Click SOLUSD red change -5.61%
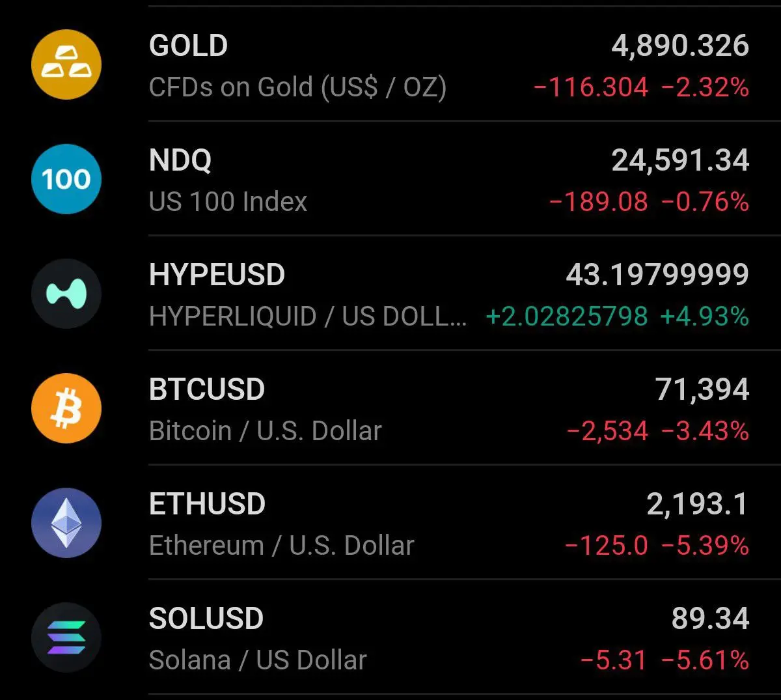The height and width of the screenshot is (700, 781). [706, 660]
